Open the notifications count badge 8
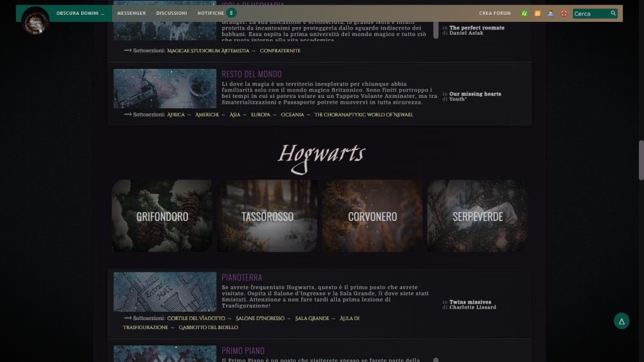 pyautogui.click(x=231, y=13)
